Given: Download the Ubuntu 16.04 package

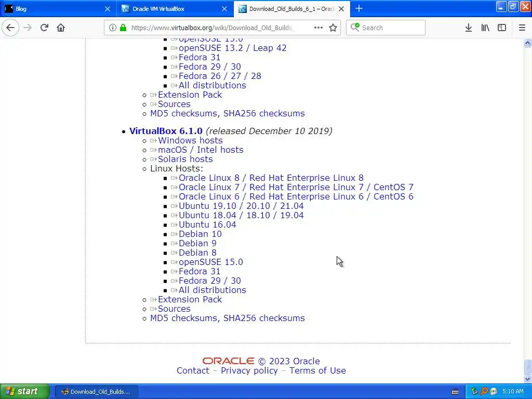Looking at the screenshot, I should pyautogui.click(x=207, y=224).
